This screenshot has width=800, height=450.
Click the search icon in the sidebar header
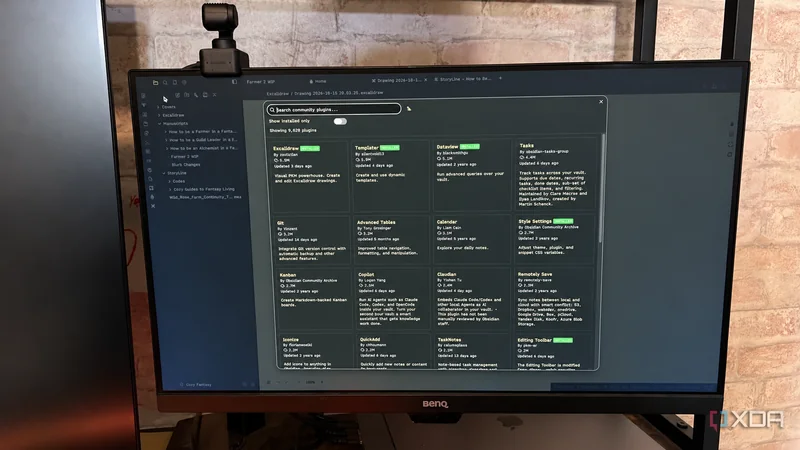coord(165,82)
